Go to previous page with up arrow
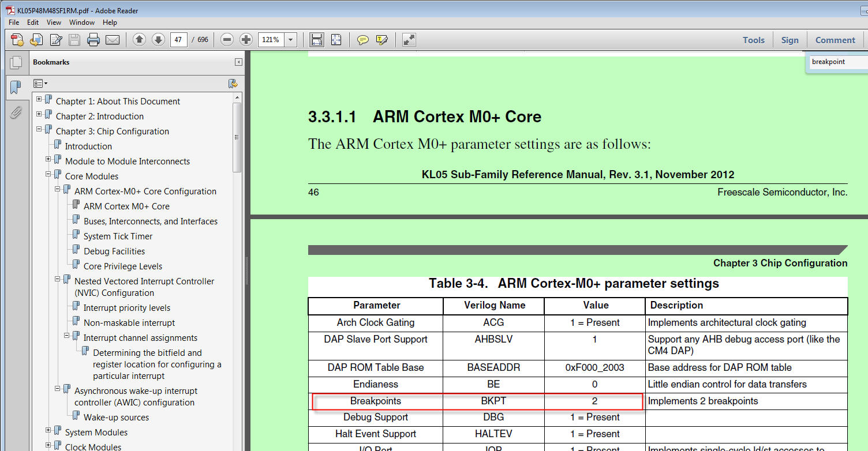 point(139,40)
